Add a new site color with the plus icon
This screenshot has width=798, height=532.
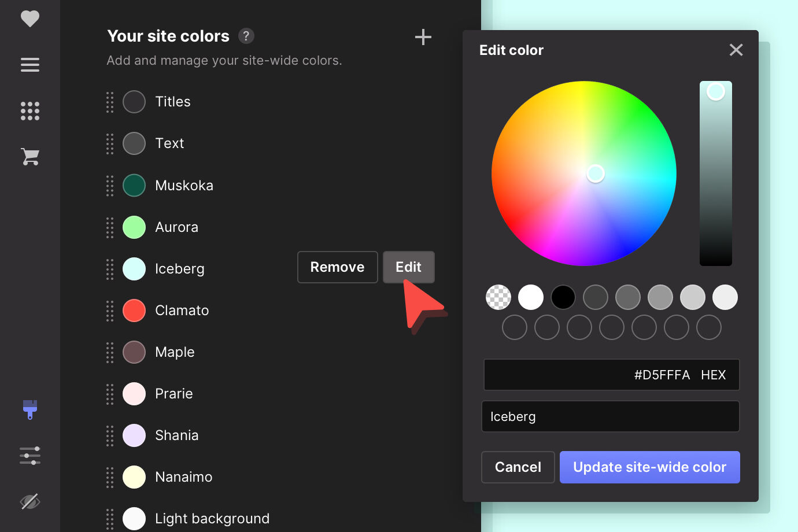tap(423, 37)
